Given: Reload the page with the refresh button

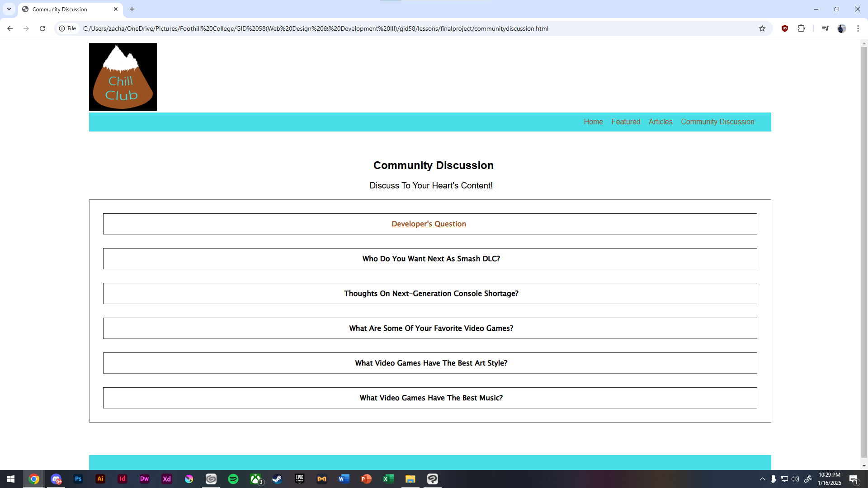Looking at the screenshot, I should [42, 28].
